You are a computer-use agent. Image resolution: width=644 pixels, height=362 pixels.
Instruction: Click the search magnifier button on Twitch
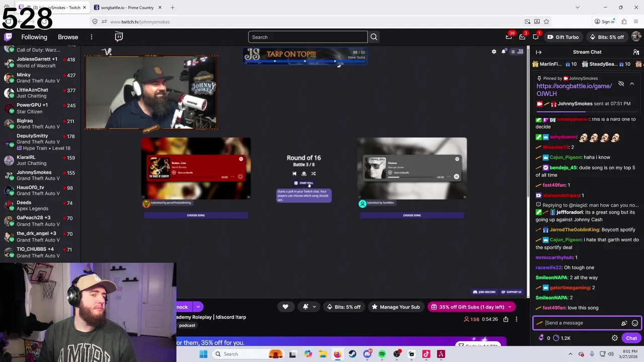[374, 37]
